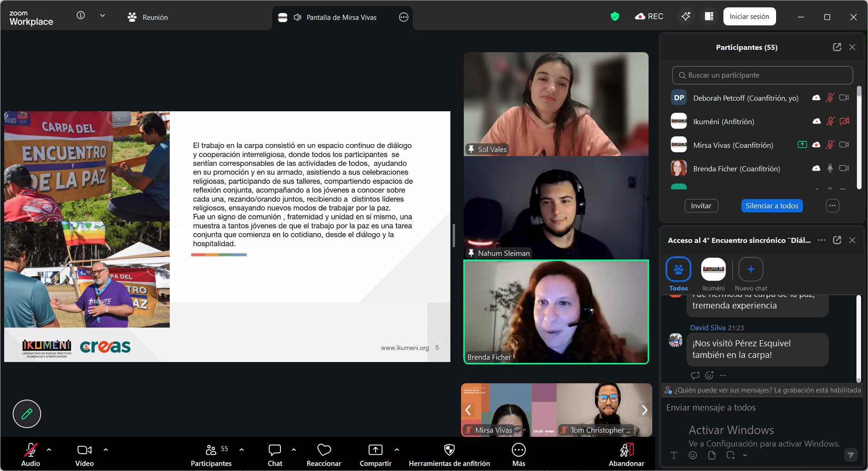Image resolution: width=868 pixels, height=471 pixels.
Task: Unmute using the Audio button
Action: (31, 454)
